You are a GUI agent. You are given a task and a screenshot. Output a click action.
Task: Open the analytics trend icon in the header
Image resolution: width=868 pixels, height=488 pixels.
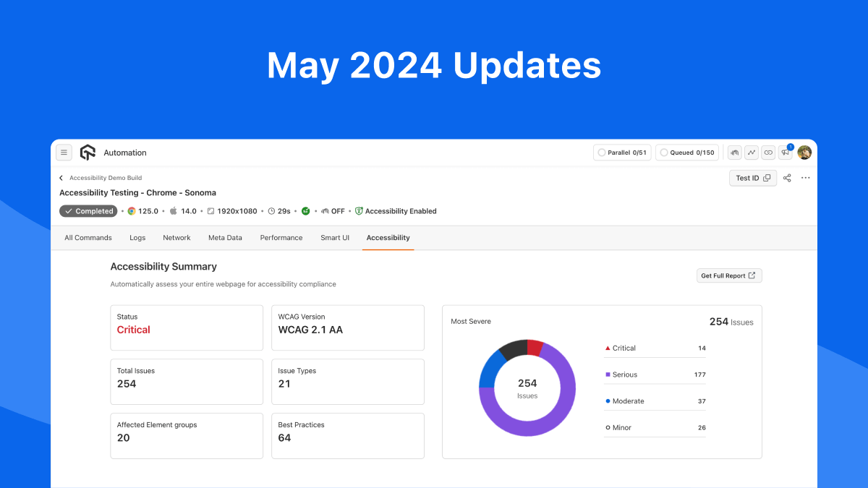point(750,153)
